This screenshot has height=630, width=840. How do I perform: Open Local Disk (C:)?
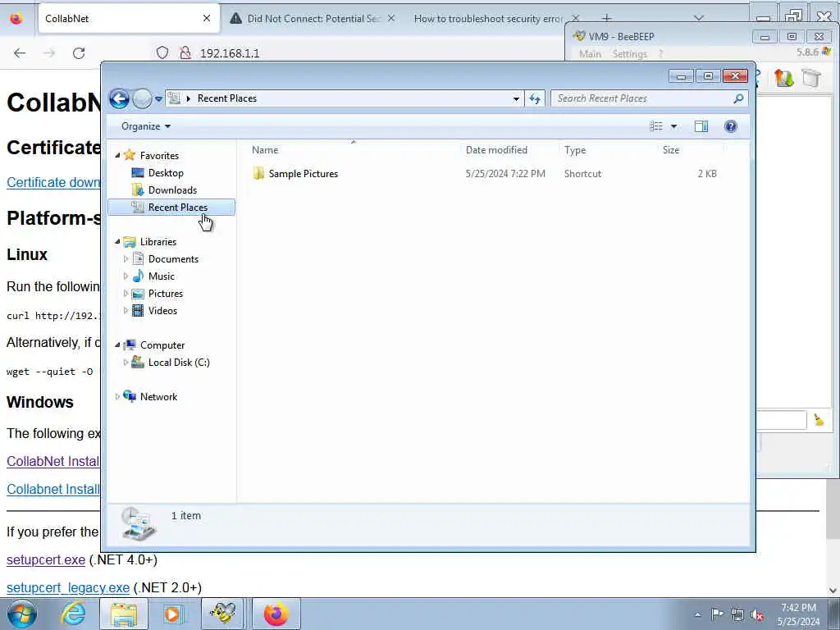[x=179, y=363]
